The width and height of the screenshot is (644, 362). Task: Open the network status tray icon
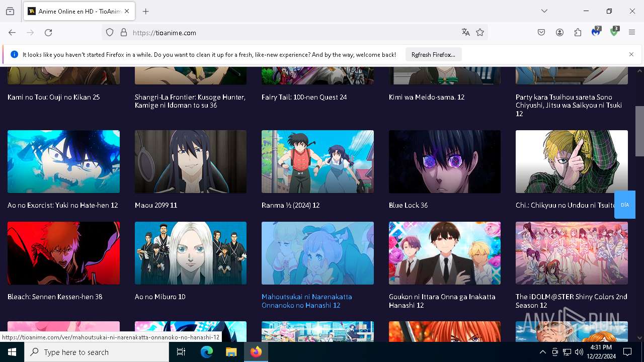click(x=567, y=352)
